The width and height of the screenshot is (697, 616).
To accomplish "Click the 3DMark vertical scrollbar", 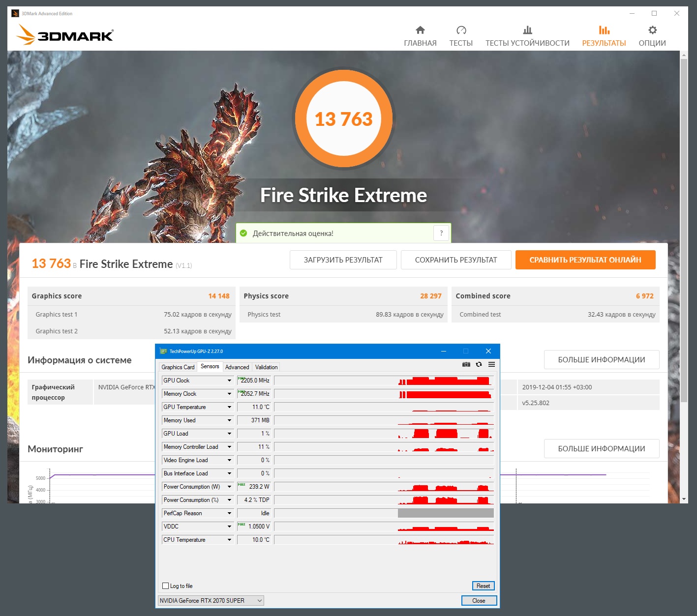I will pos(684,231).
